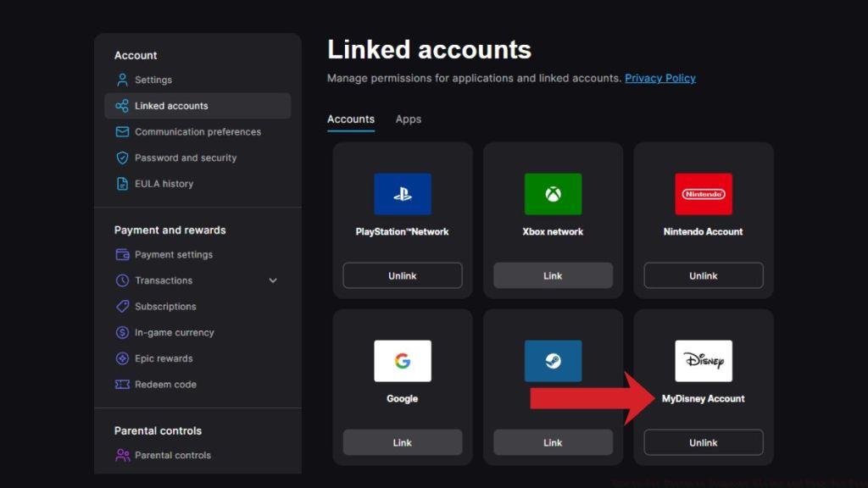Link the Xbox network account
Screen dimensions: 868x488
coord(553,275)
